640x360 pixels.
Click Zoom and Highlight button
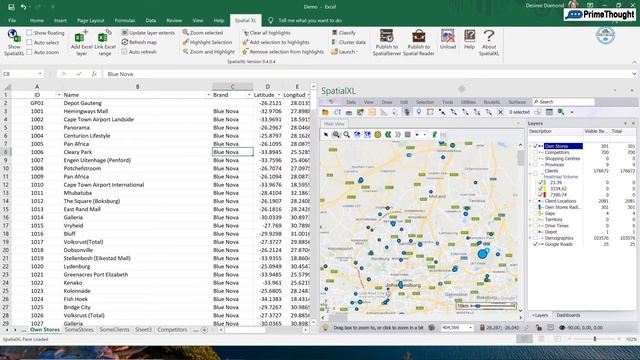click(x=209, y=52)
